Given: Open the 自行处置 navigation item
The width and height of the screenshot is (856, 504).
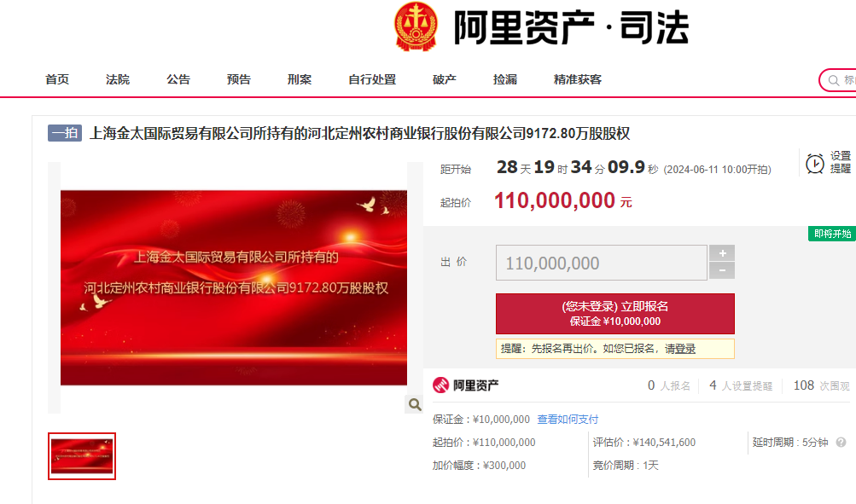Looking at the screenshot, I should pyautogui.click(x=372, y=79).
